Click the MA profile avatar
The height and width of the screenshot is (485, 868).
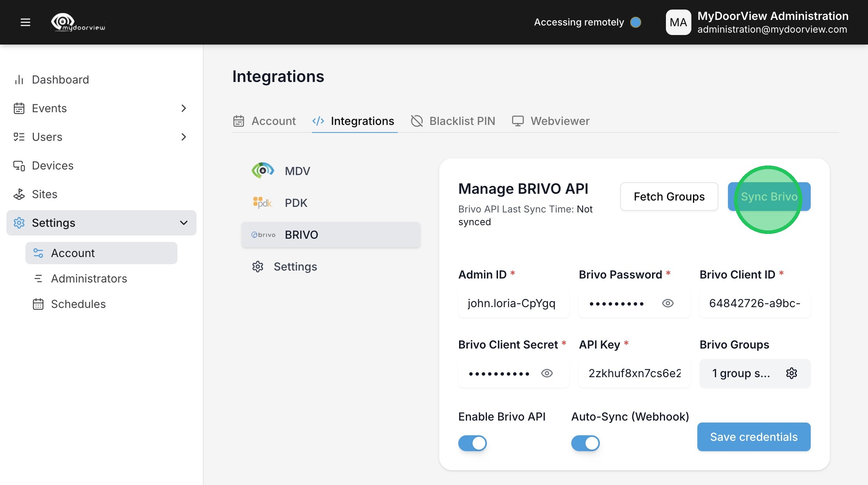pyautogui.click(x=678, y=22)
